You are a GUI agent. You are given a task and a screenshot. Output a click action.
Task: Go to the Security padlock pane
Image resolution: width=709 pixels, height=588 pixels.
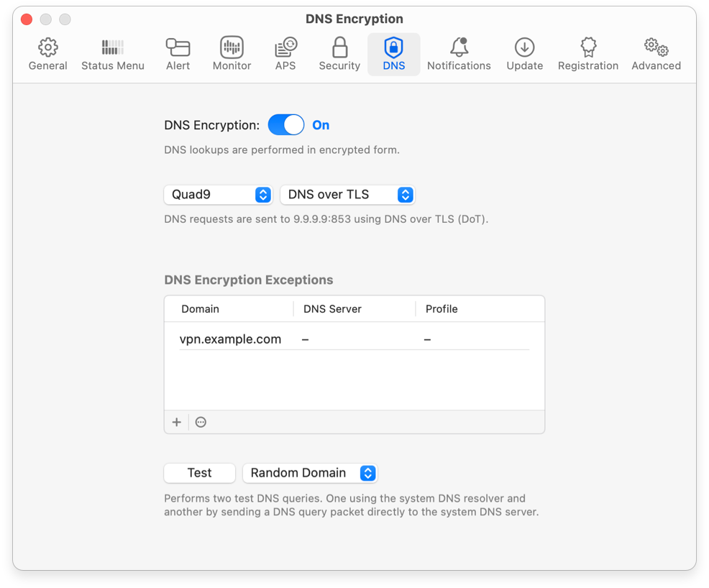click(x=339, y=55)
